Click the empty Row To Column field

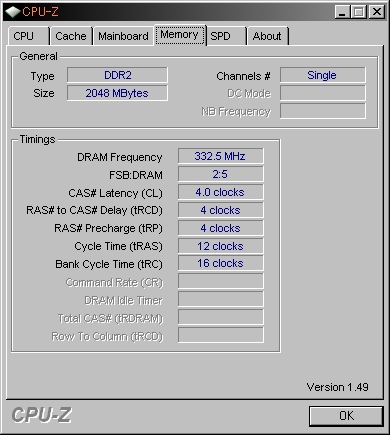[221, 335]
